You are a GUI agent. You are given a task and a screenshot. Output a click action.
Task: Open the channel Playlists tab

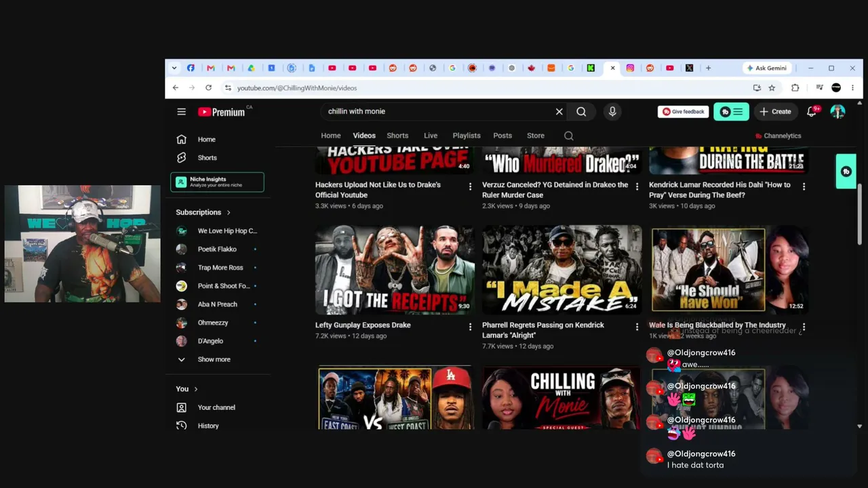coord(467,136)
